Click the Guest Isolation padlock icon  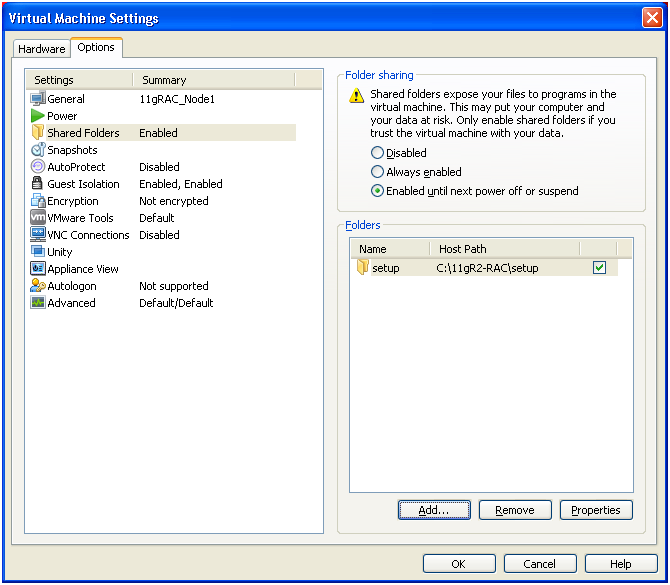tap(37, 183)
